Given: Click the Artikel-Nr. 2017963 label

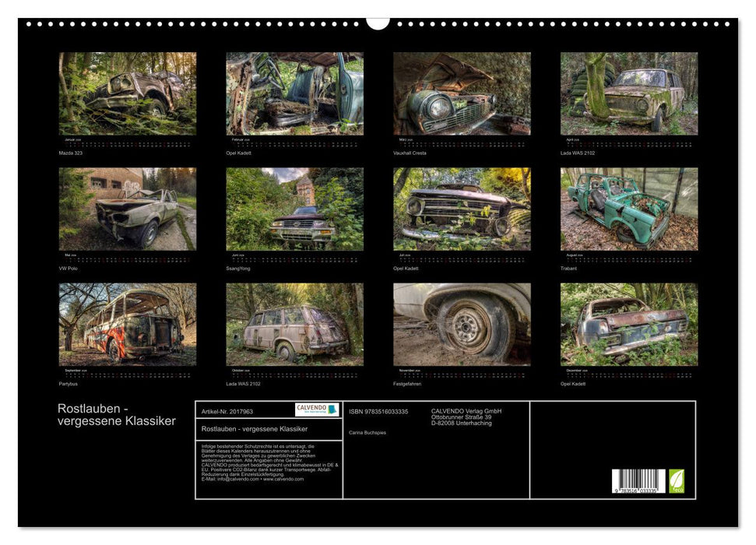Looking at the screenshot, I should (x=227, y=411).
